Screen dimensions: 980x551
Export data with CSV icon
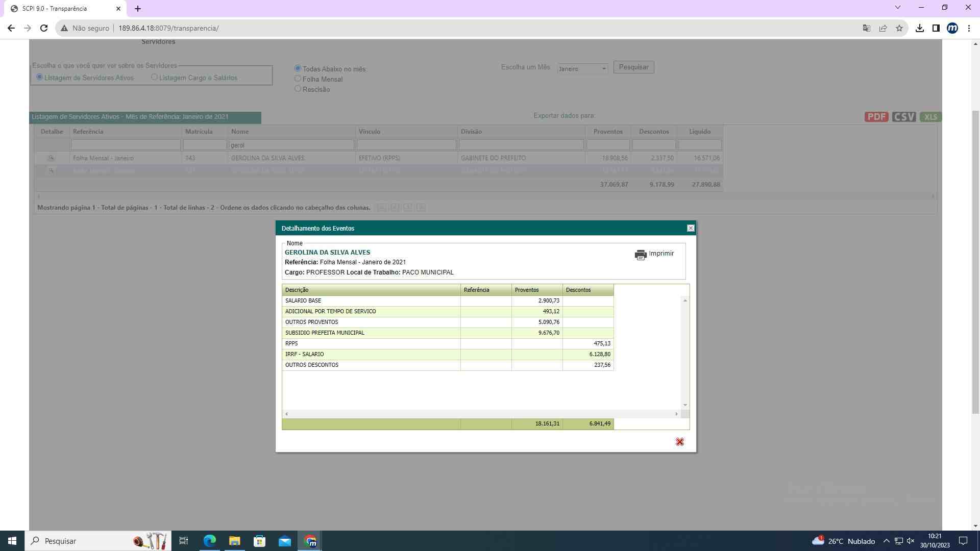[903, 117]
